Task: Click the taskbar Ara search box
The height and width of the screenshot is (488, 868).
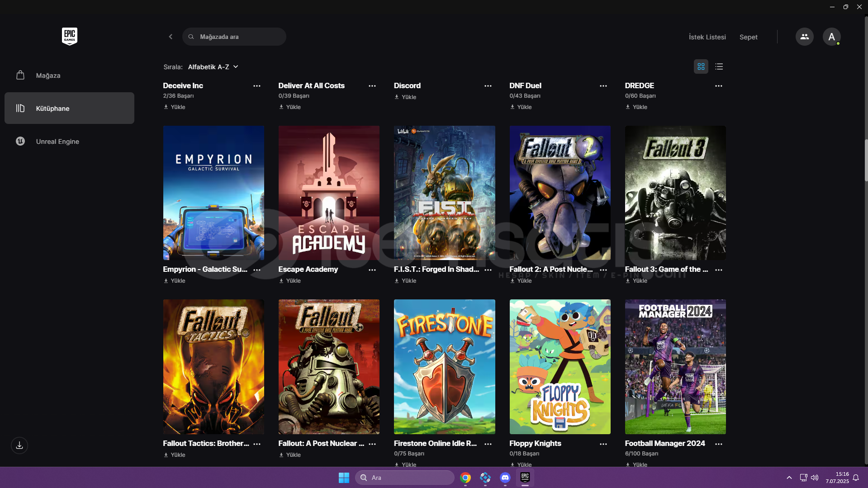Action: coord(405,478)
